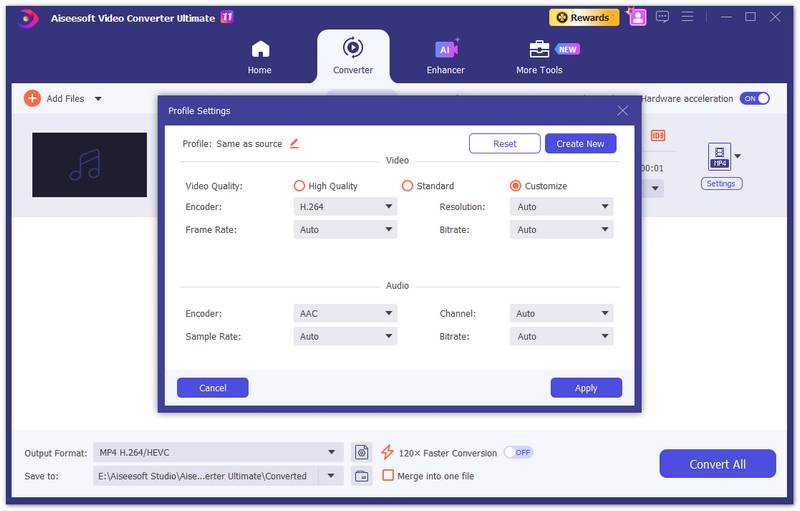Select the Standard video quality option
Image resolution: width=800 pixels, height=511 pixels.
(407, 186)
